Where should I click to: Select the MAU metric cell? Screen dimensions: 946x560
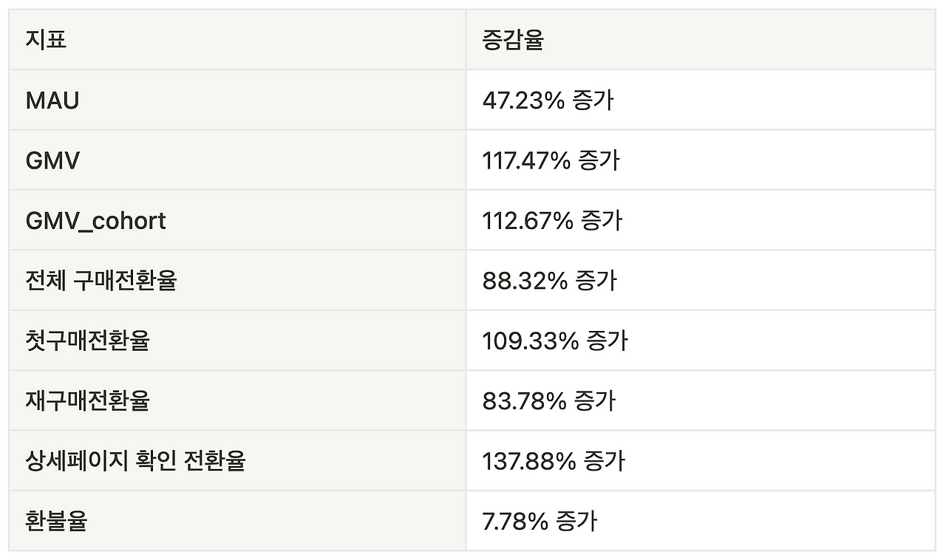tap(52, 100)
